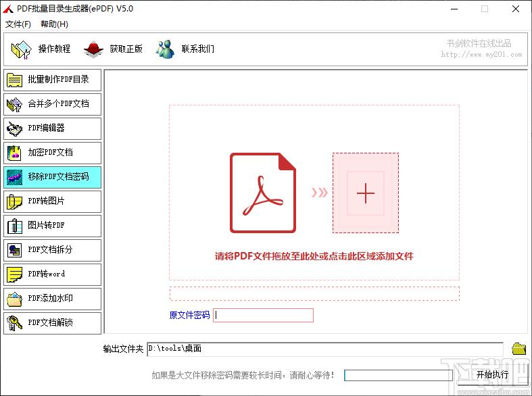The height and width of the screenshot is (396, 532).
Task: Open the 帮助(H) menu
Action: click(54, 24)
